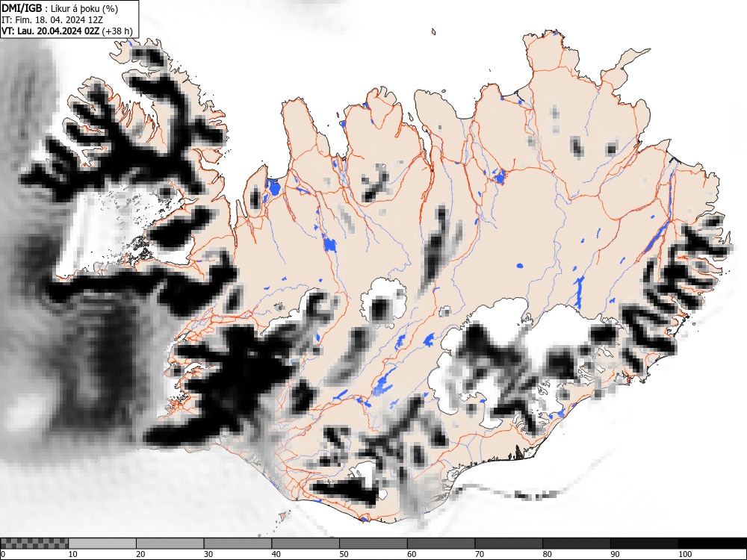
Task: Click the 80-90 percent legend swatch
Action: (x=577, y=544)
